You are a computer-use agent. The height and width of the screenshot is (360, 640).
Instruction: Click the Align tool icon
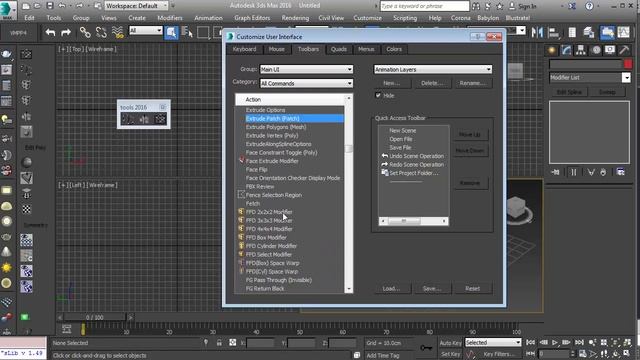[x=554, y=32]
